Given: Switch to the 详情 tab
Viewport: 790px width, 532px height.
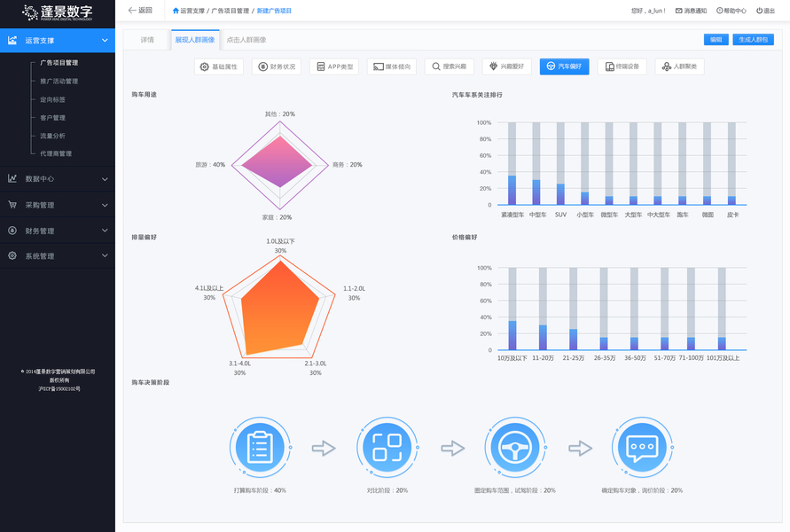Looking at the screenshot, I should [147, 40].
